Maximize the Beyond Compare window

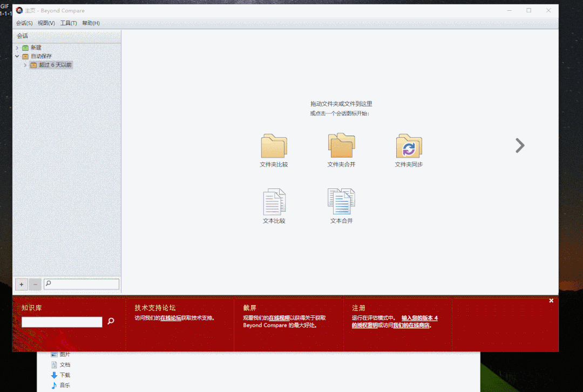point(528,10)
